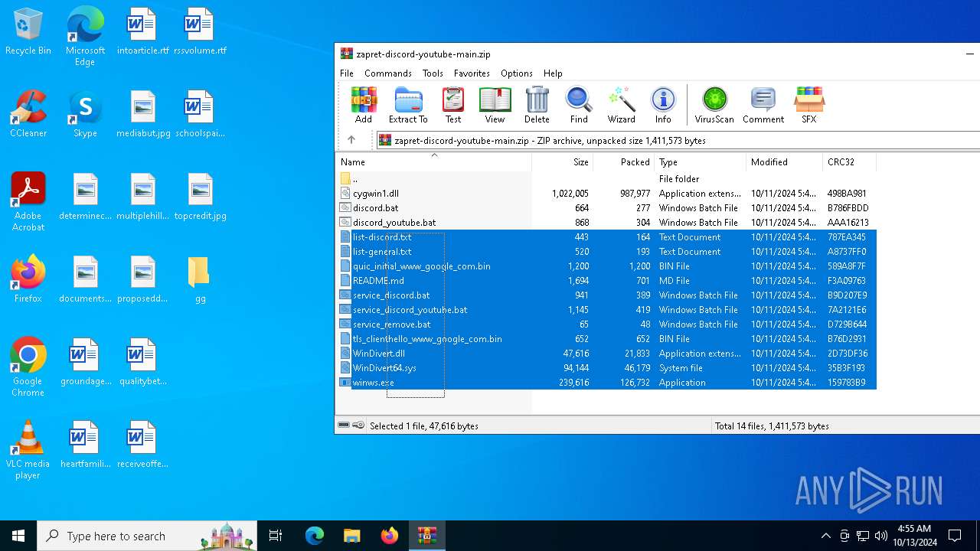980x551 pixels.
Task: Select mediabut.jpg desktop file
Action: click(x=142, y=114)
